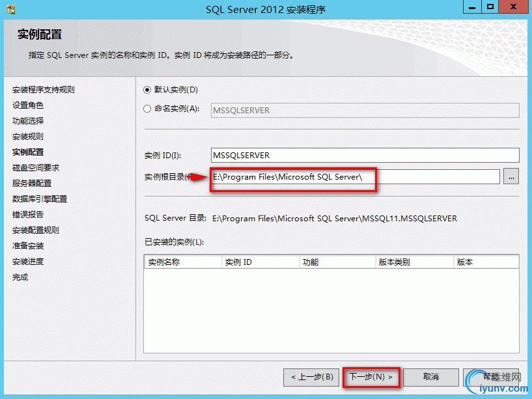Select the 安装配置规则 step in sidebar
The height and width of the screenshot is (399, 532).
(36, 230)
